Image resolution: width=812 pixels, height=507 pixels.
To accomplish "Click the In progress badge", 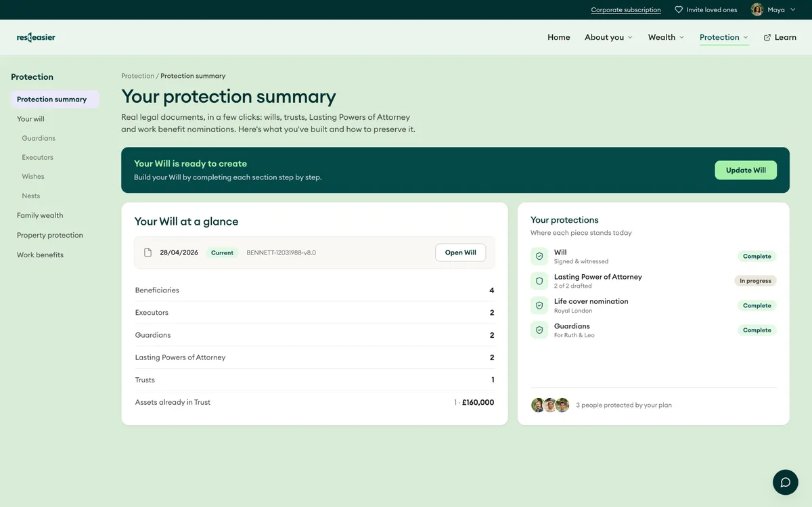I will [755, 281].
